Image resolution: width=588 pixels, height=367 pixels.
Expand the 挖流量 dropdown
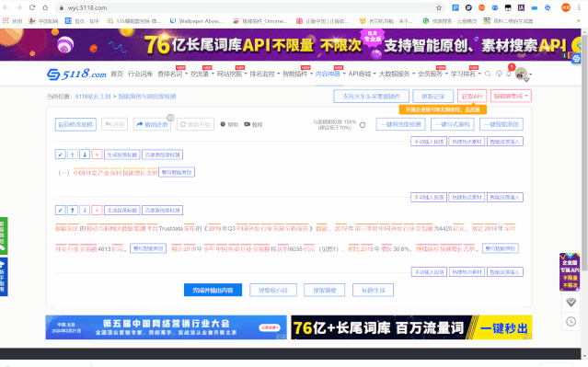tap(202, 74)
